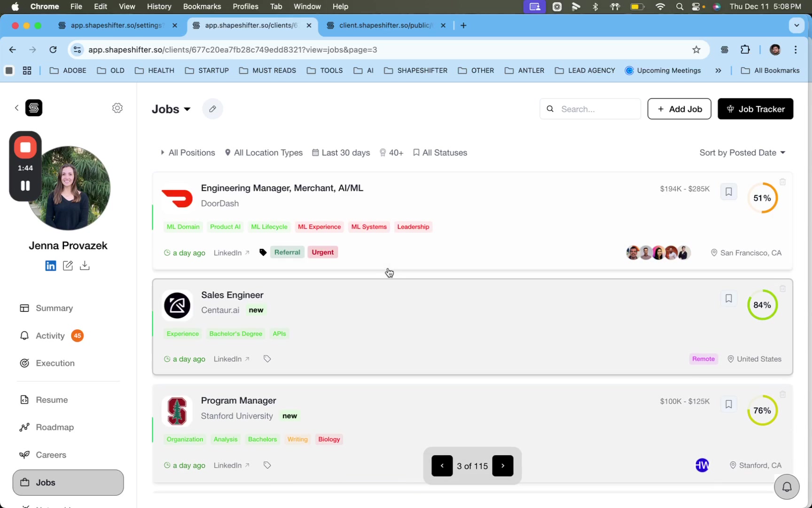
Task: Toggle bookmark on the Program Manager job
Action: click(729, 404)
